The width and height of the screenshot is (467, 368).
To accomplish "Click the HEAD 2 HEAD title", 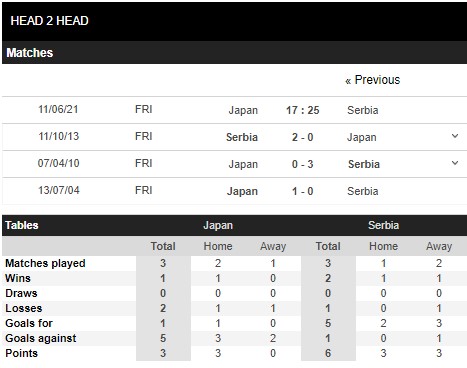I will [x=49, y=21].
